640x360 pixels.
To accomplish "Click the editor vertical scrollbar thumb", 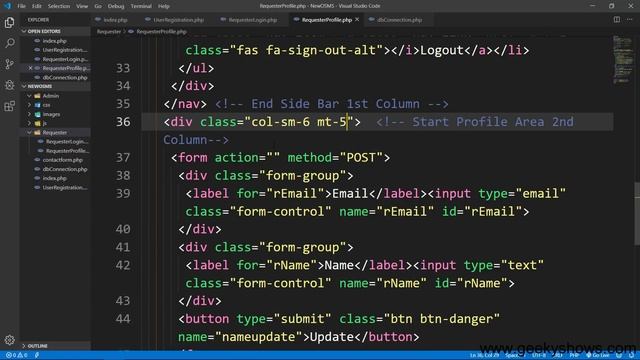I will click(637, 214).
